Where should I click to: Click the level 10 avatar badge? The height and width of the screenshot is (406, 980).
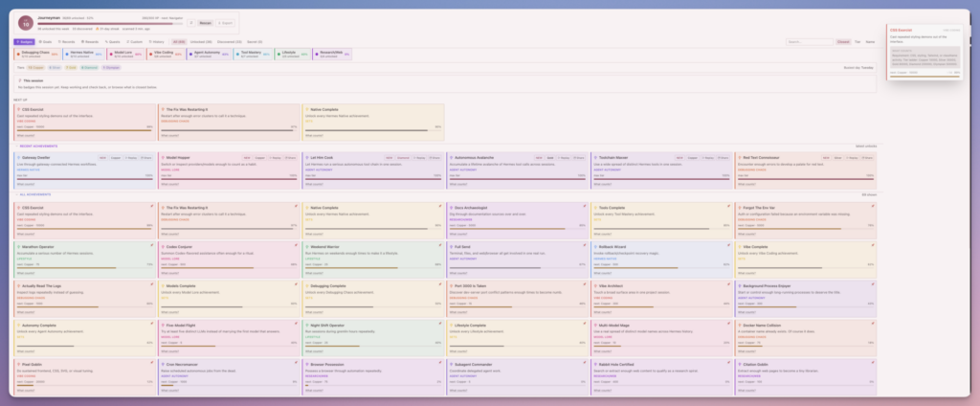click(26, 23)
